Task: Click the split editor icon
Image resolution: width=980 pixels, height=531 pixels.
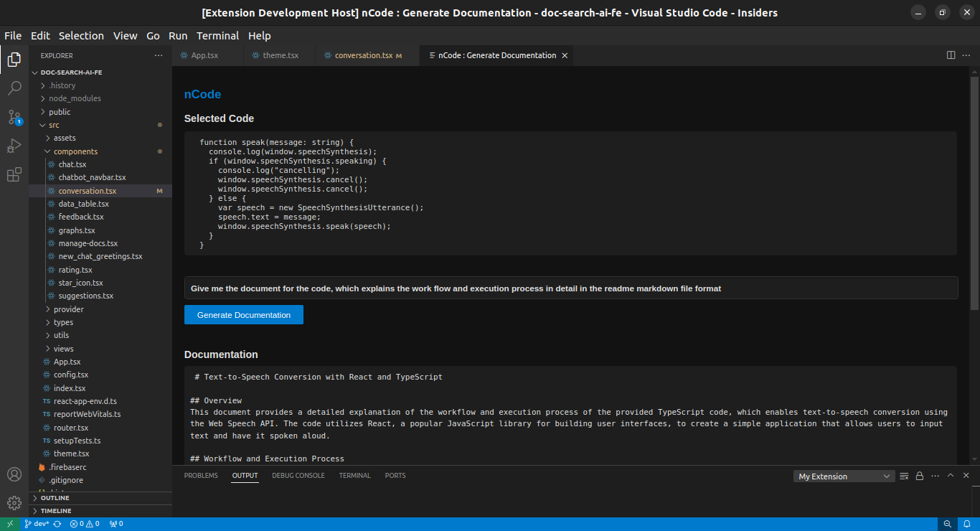Action: (951, 55)
